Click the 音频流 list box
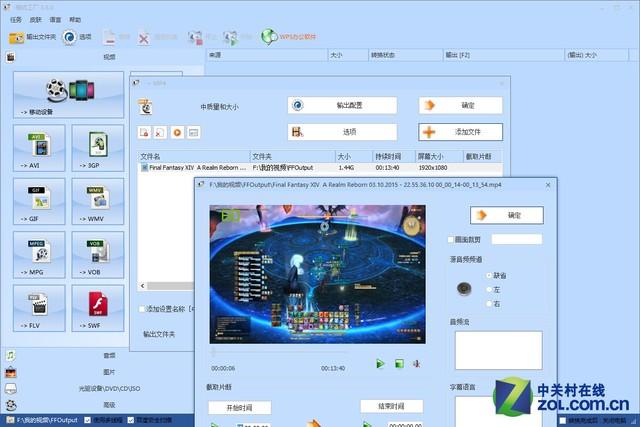The image size is (640, 427). tap(499, 350)
